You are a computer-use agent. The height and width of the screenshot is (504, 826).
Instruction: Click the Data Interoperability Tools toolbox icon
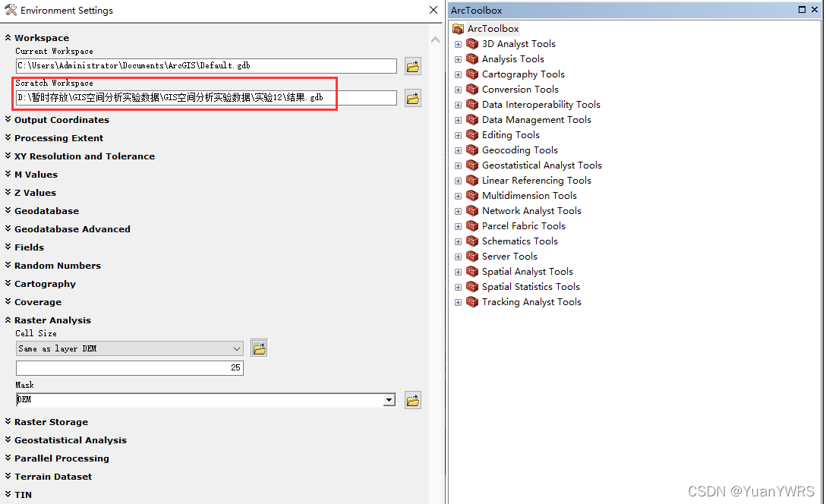pos(472,105)
